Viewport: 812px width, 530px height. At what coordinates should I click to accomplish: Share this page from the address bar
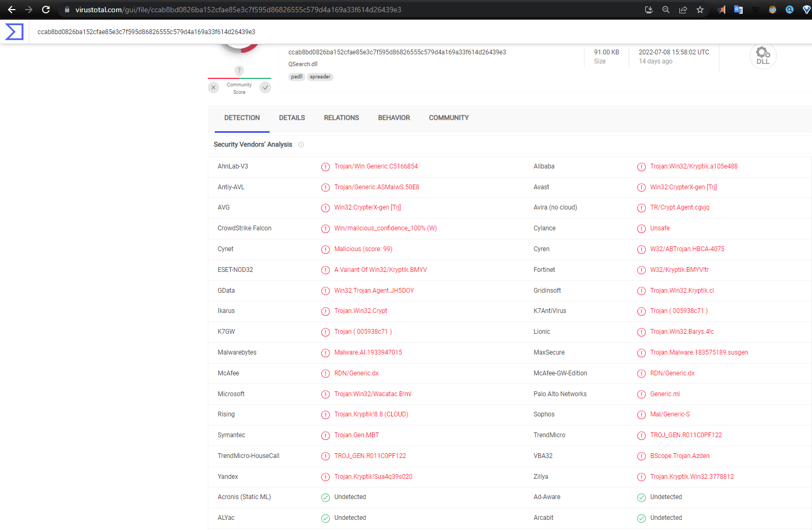683,10
